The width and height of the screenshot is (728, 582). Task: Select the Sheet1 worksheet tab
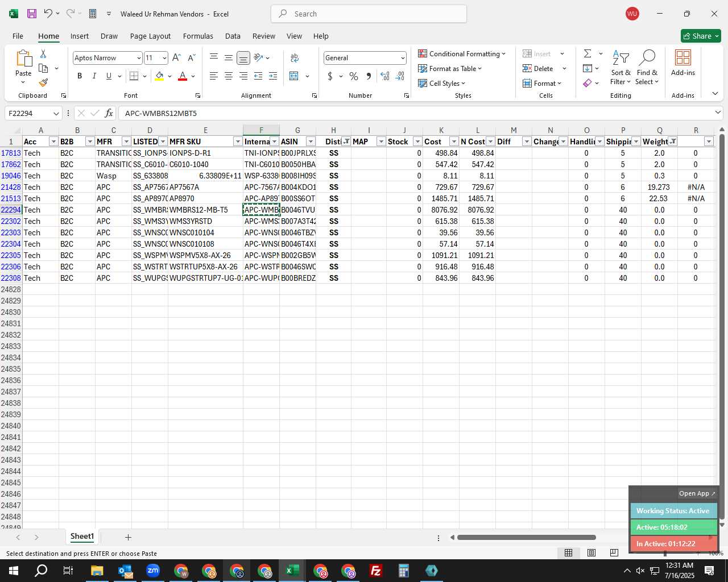[x=82, y=537]
